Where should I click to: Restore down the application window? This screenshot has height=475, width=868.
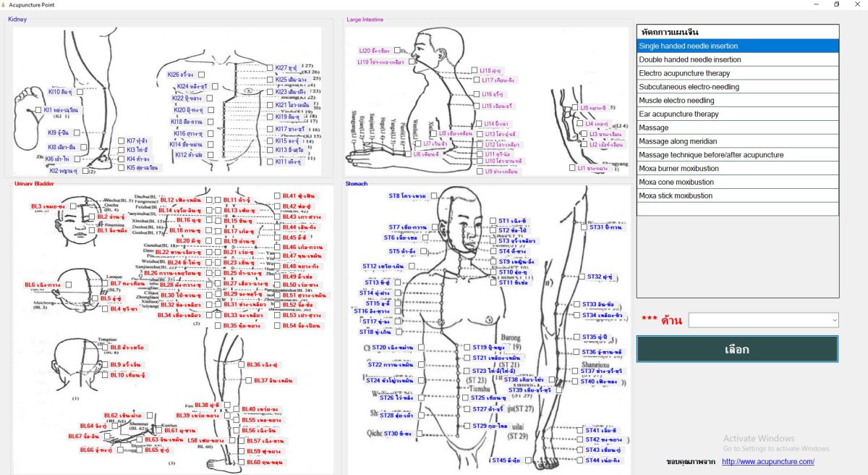tap(836, 4)
